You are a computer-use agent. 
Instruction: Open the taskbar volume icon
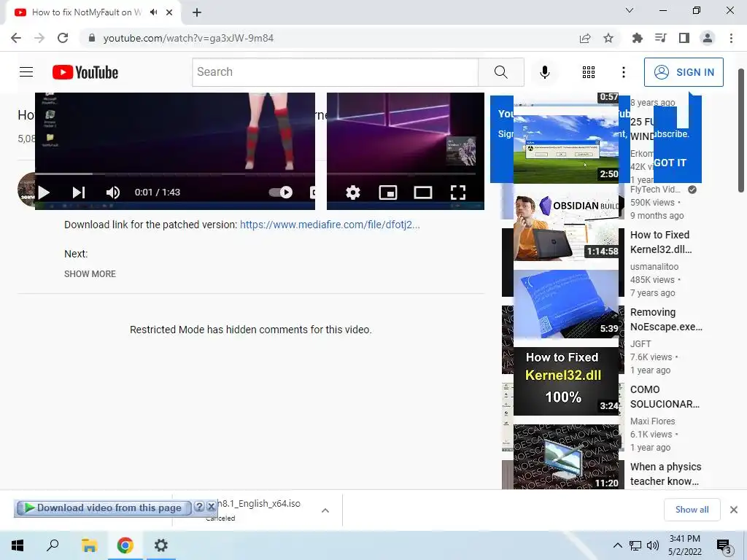tap(653, 545)
